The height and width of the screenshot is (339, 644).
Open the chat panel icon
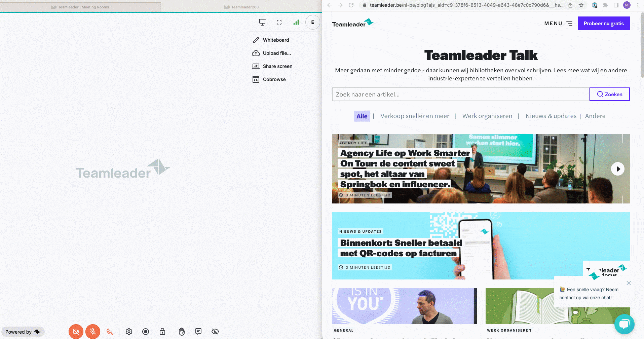click(198, 332)
